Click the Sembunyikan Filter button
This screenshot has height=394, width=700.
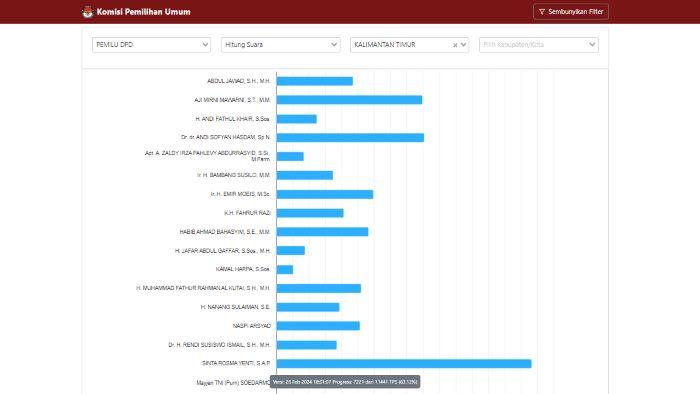(571, 12)
